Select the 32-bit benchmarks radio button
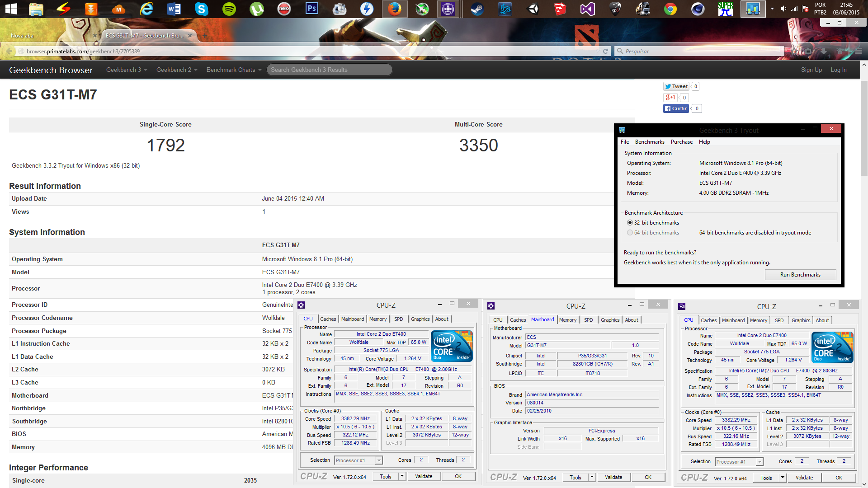The height and width of the screenshot is (488, 868). click(x=630, y=223)
